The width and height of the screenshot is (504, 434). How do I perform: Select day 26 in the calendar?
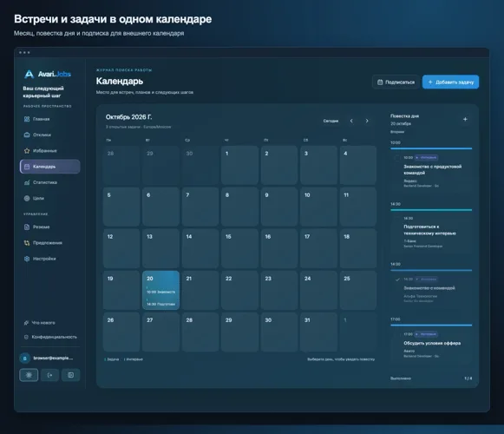click(121, 332)
